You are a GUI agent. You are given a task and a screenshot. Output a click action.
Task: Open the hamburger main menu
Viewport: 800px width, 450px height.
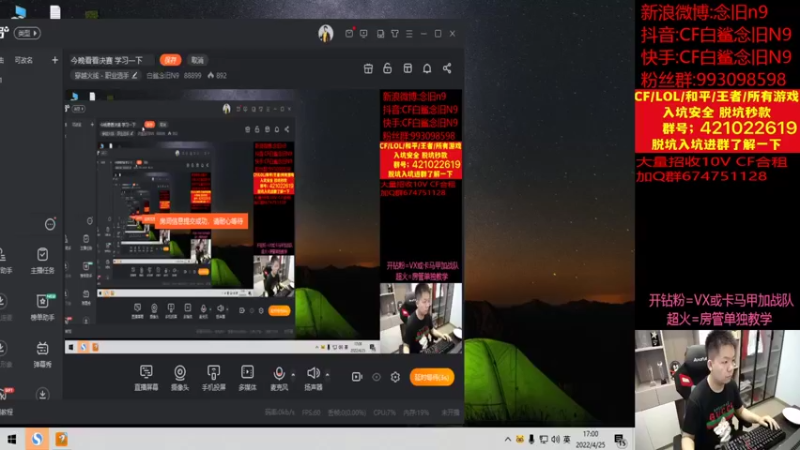[x=409, y=34]
